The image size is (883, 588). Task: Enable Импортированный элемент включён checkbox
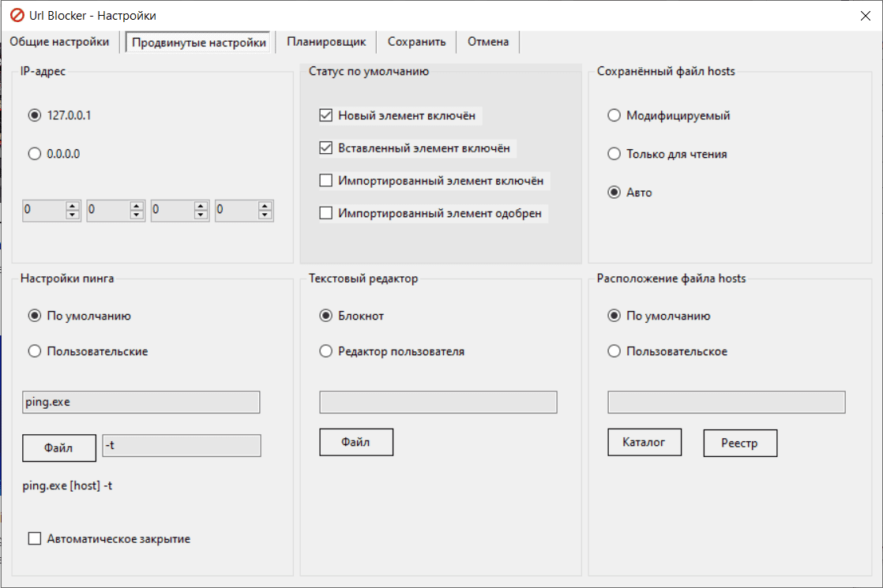[x=325, y=181]
